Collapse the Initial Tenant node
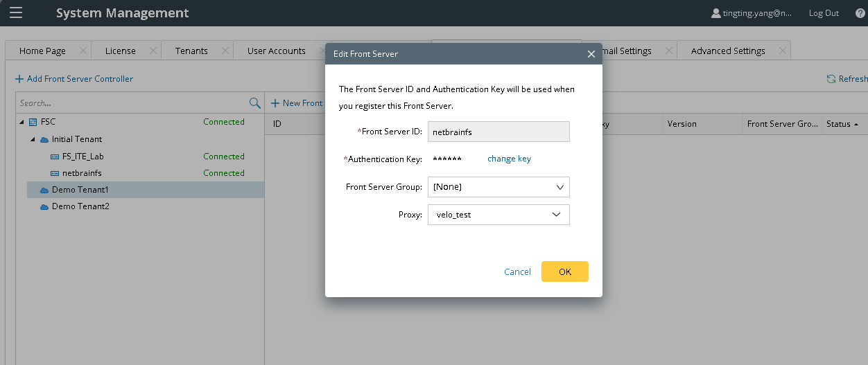Image resolution: width=868 pixels, height=365 pixels. click(x=32, y=139)
